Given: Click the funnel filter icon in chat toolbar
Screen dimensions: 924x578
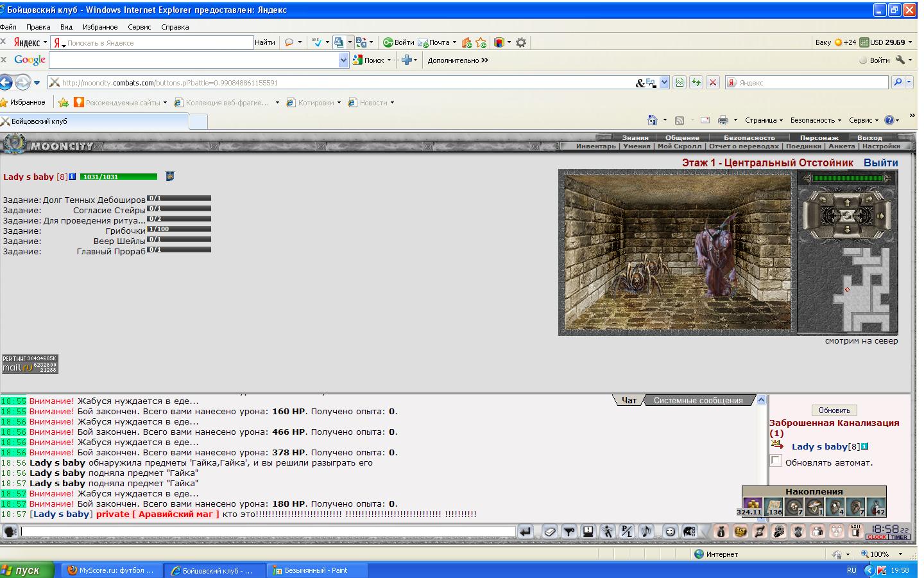Looking at the screenshot, I should pos(569,532).
